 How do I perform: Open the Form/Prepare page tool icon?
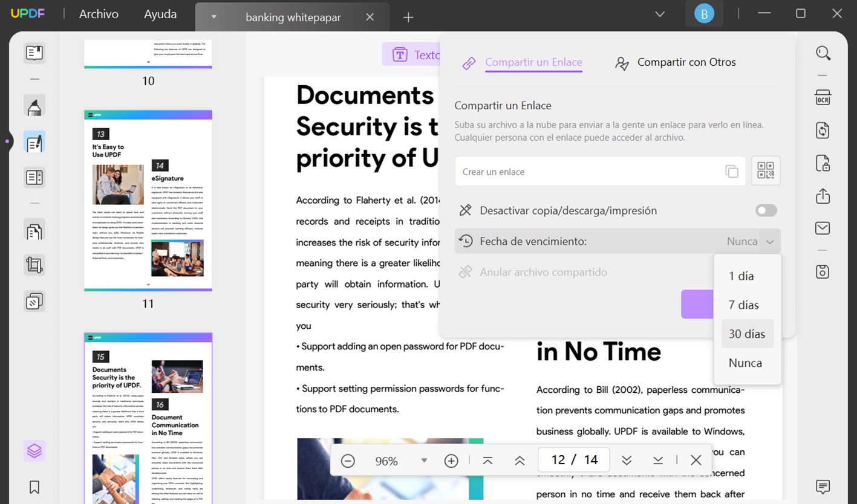pyautogui.click(x=34, y=178)
